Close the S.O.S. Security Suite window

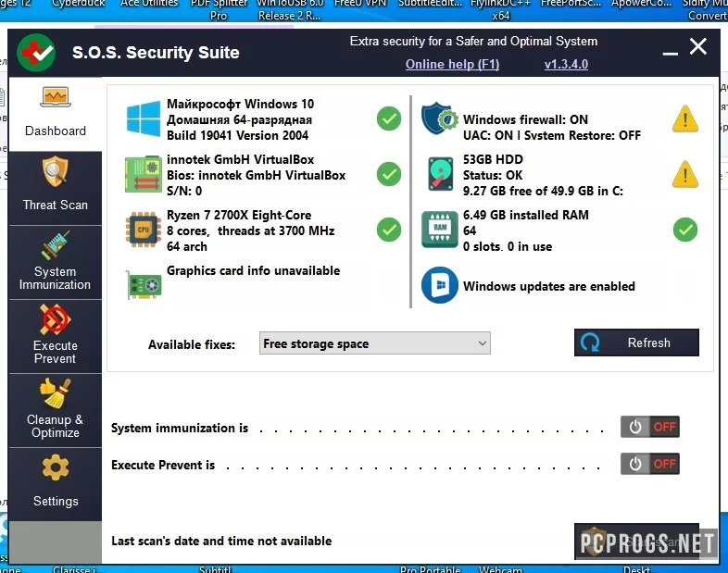[x=698, y=47]
